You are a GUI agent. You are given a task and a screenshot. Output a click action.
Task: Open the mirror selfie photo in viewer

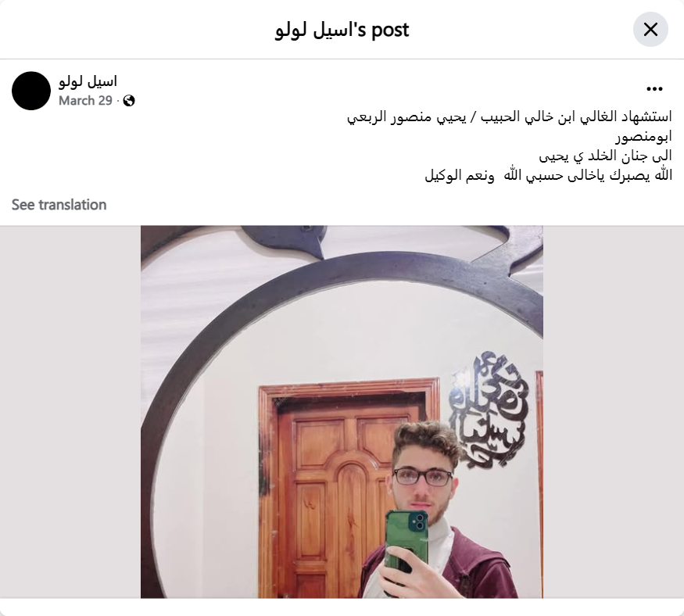coord(342,411)
